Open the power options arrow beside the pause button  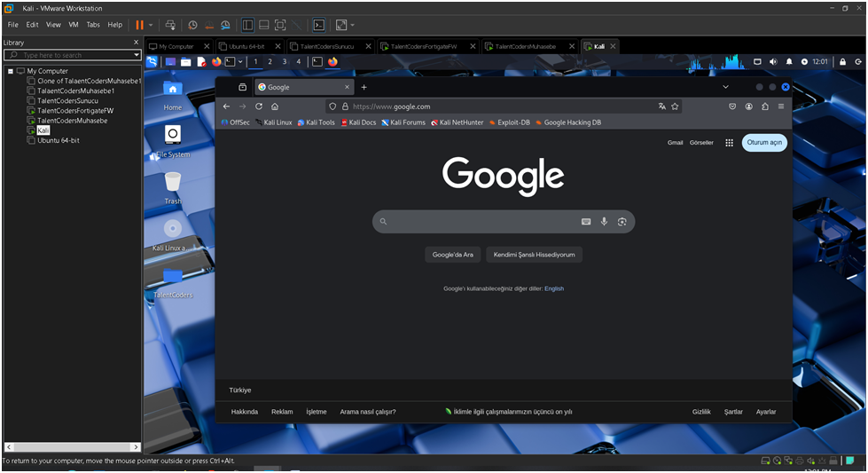(151, 25)
